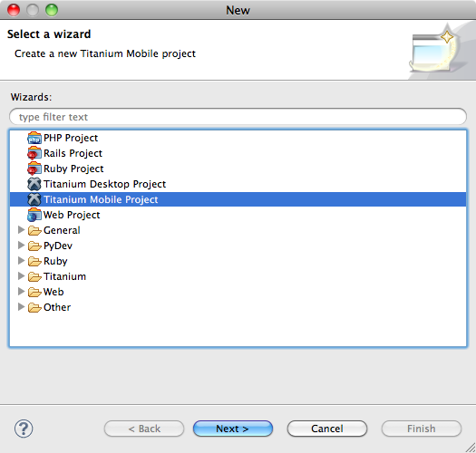
Task: Click the window resize grip corner
Action: [x=471, y=448]
